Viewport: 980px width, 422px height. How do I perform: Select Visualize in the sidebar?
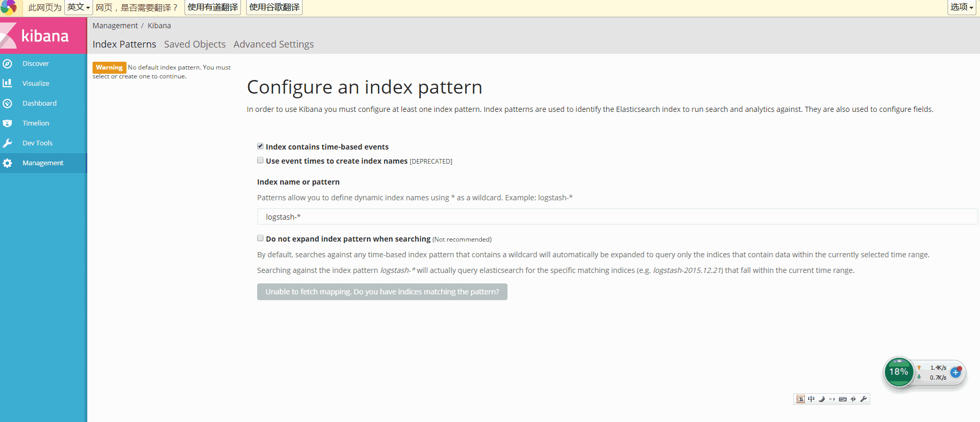[x=36, y=84]
